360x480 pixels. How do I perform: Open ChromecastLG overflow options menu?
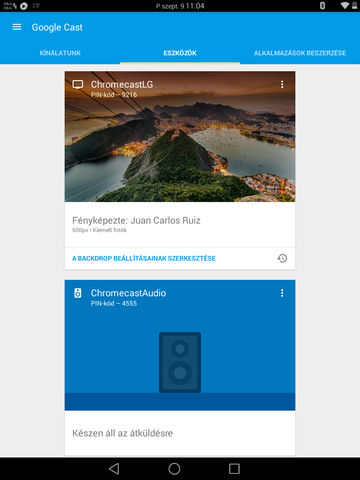tap(282, 84)
